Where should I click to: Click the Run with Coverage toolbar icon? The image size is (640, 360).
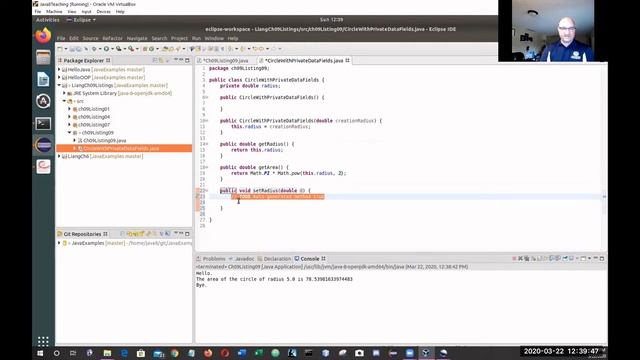pyautogui.click(x=119, y=49)
